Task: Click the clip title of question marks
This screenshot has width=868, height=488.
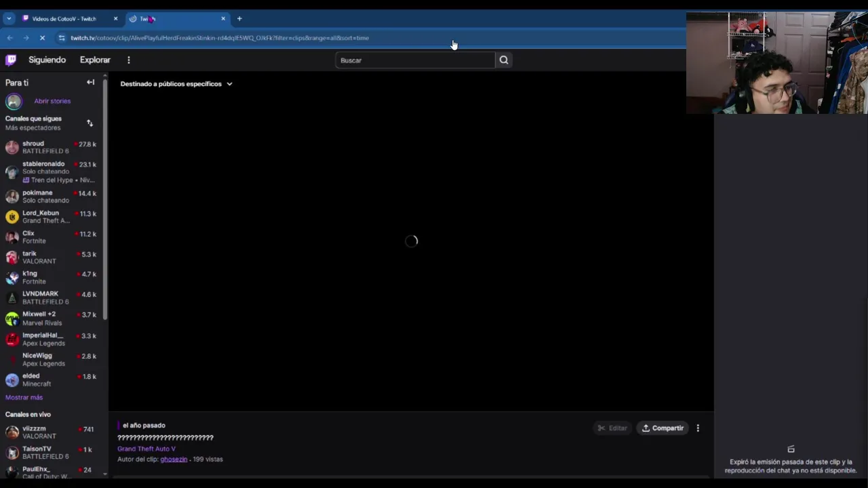Action: tap(165, 438)
